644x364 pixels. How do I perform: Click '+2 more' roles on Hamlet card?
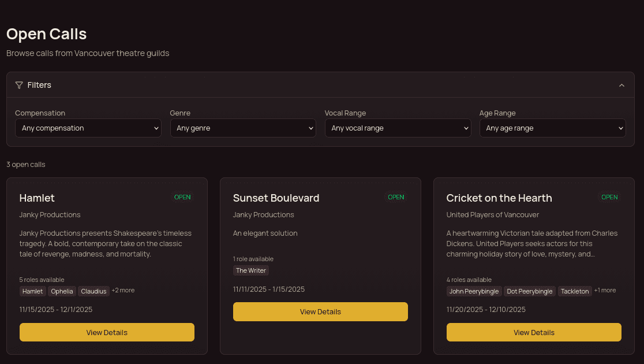coord(123,290)
